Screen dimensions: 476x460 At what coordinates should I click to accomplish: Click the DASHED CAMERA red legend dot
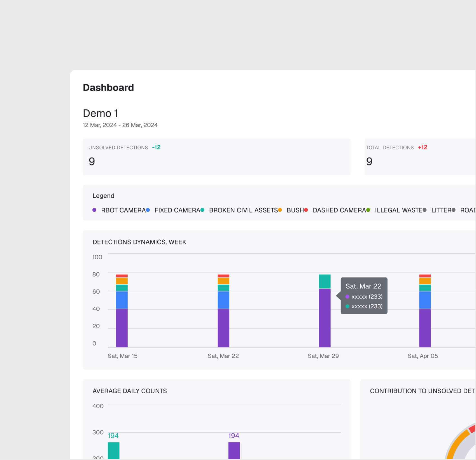click(x=306, y=210)
